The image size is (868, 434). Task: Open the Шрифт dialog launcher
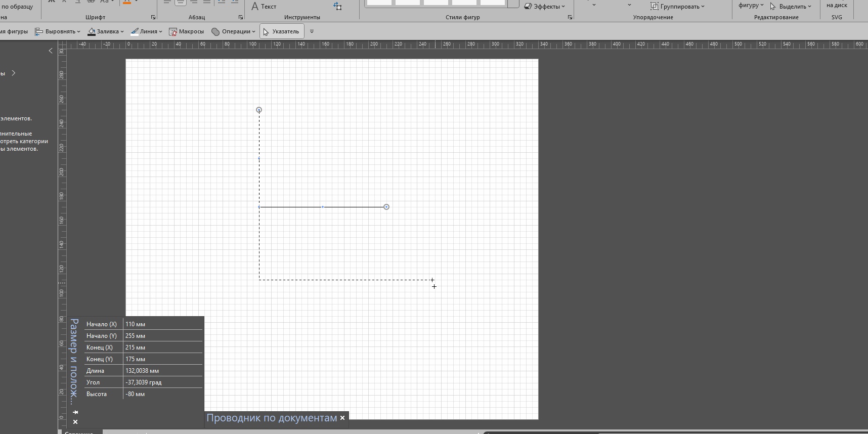pos(153,17)
